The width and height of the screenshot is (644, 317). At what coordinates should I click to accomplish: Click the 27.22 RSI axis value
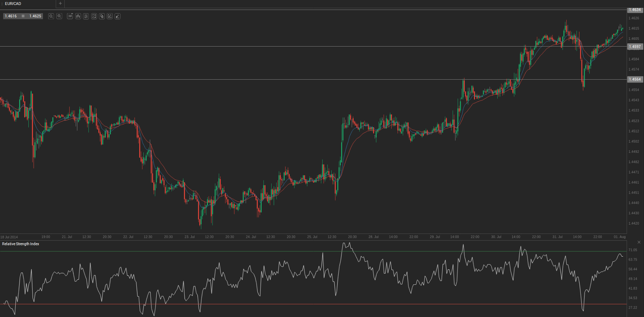coord(633,308)
